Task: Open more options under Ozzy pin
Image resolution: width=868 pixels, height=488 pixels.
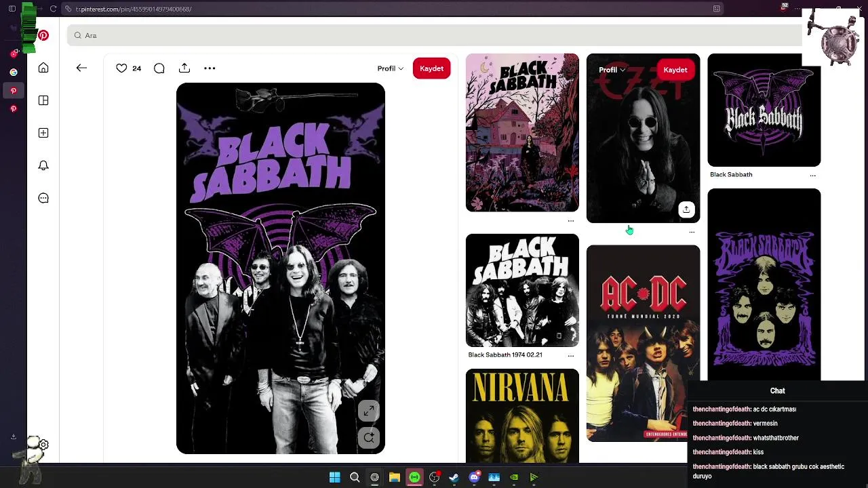Action: (692, 232)
